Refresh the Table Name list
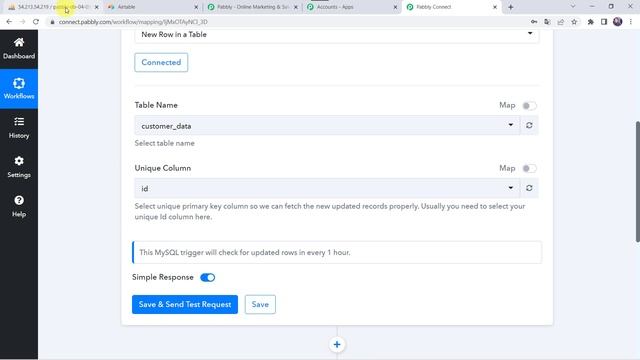The height and width of the screenshot is (360, 640). [529, 125]
